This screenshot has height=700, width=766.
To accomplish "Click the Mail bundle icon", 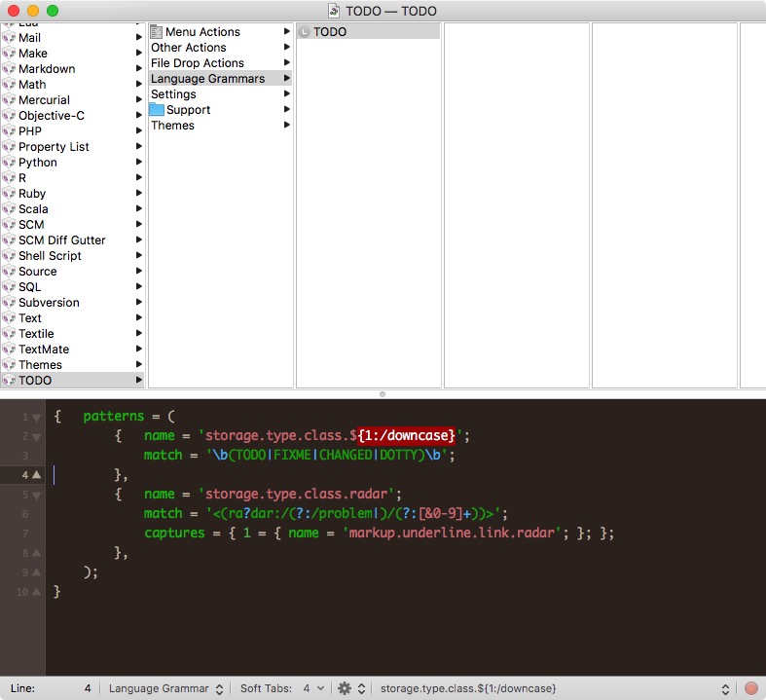I will [x=9, y=38].
